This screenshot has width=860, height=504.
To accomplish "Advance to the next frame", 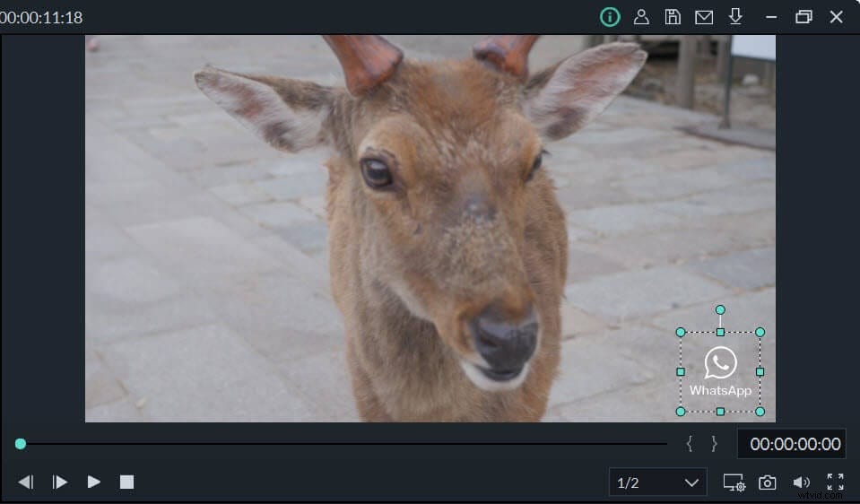I will pyautogui.click(x=60, y=482).
